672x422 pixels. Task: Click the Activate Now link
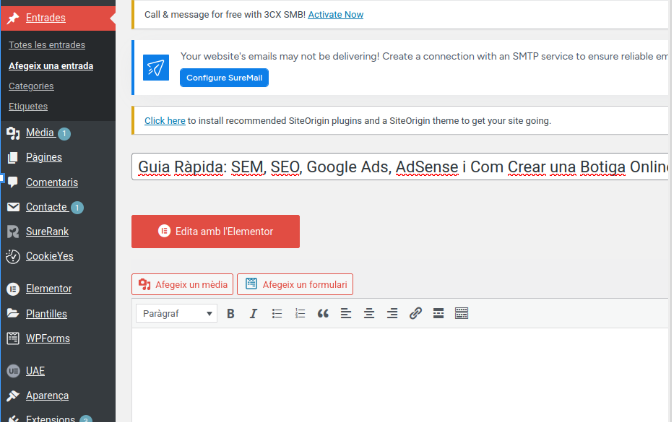335,15
